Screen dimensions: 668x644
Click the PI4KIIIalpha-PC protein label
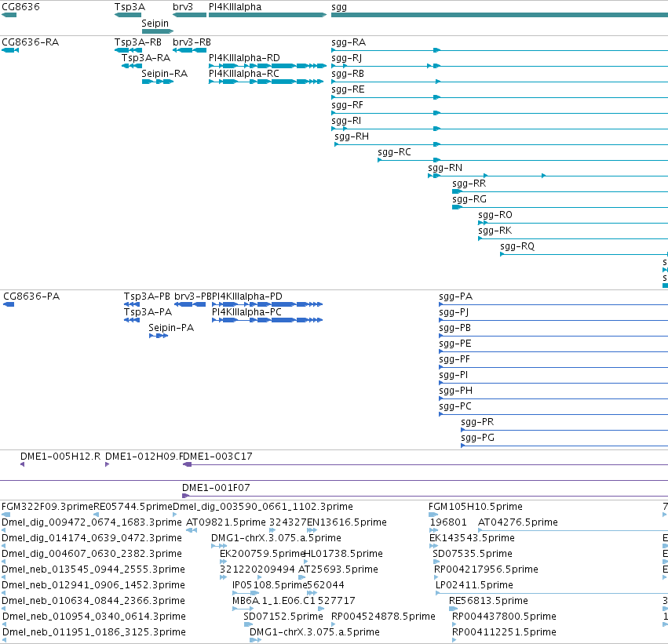pyautogui.click(x=246, y=312)
